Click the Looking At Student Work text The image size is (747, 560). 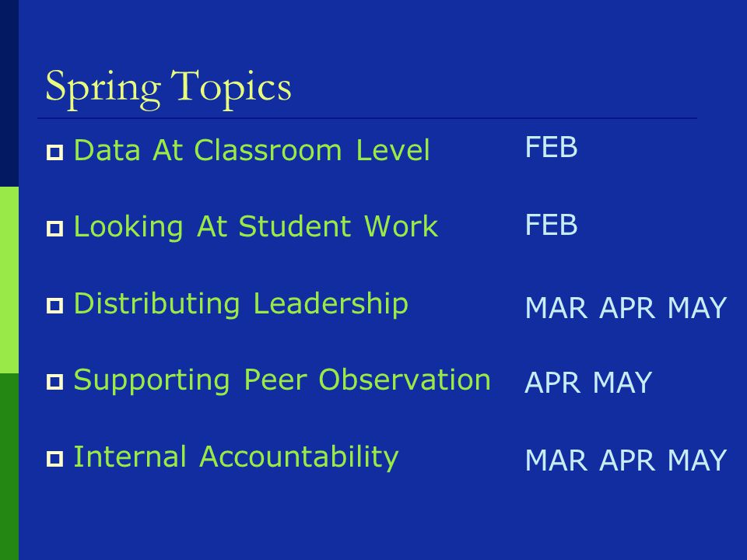[x=255, y=227]
